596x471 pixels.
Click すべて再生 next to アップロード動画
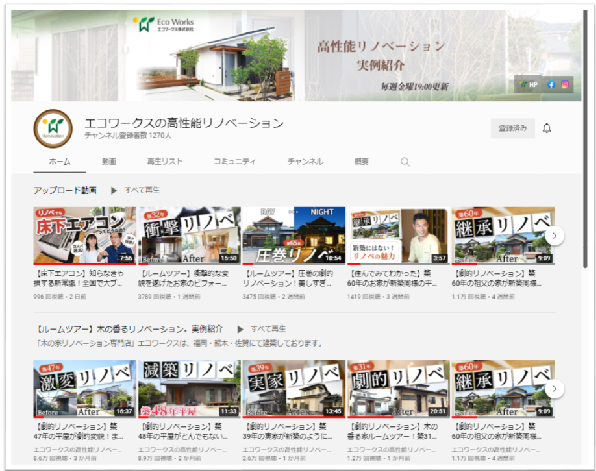point(142,190)
